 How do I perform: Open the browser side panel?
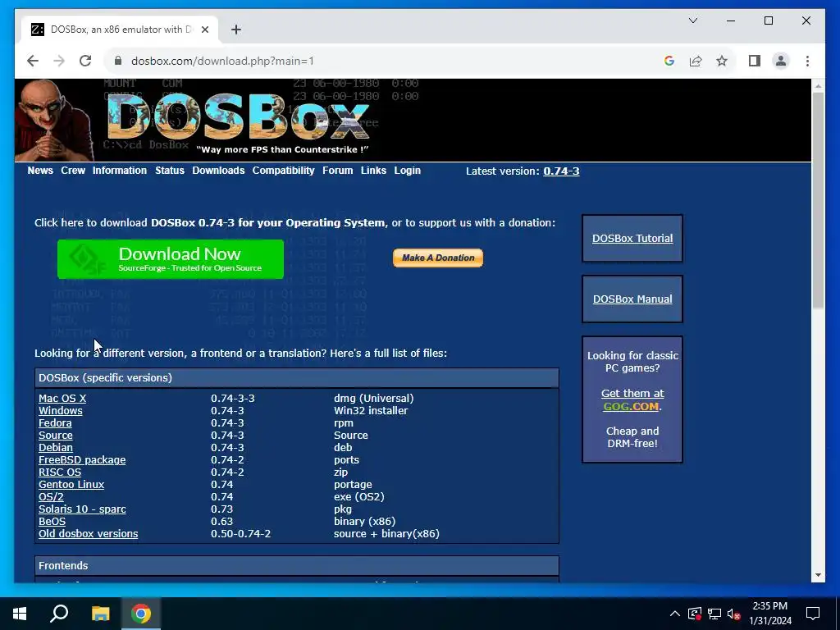[755, 61]
